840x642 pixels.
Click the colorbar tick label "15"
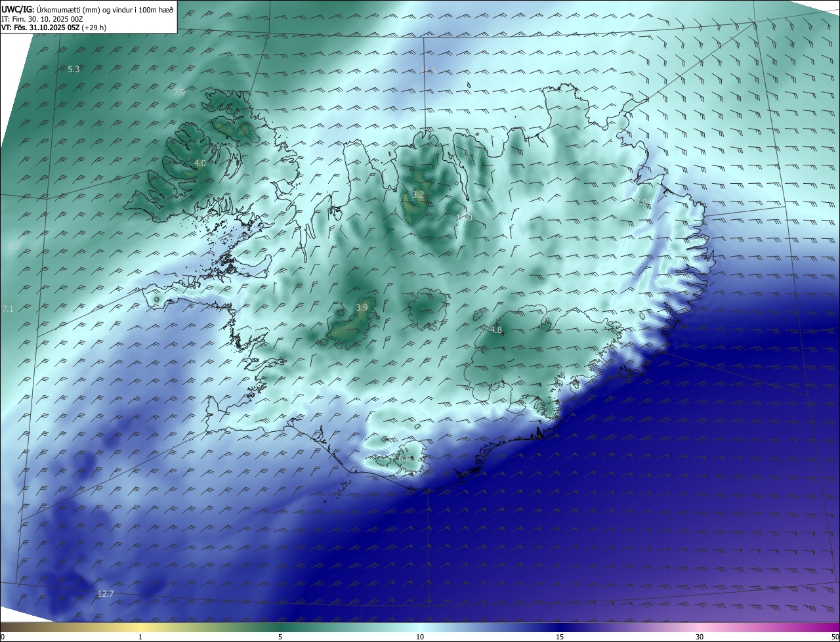[560, 637]
